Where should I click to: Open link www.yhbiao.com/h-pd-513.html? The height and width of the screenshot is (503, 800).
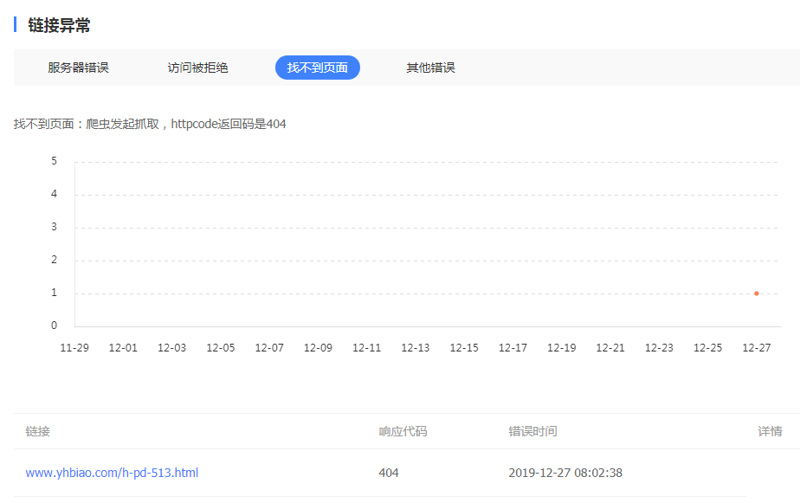[112, 473]
